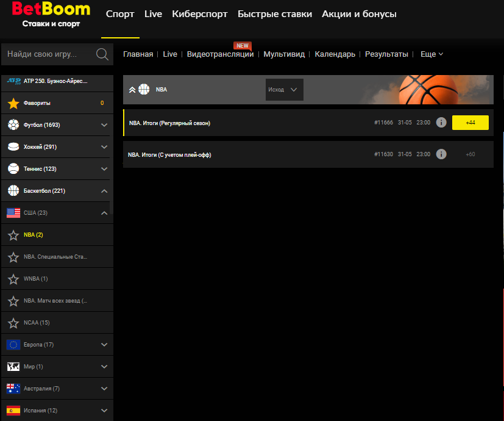Click the Australia flag icon
Viewport: 504px width, 421px height.
[13, 389]
